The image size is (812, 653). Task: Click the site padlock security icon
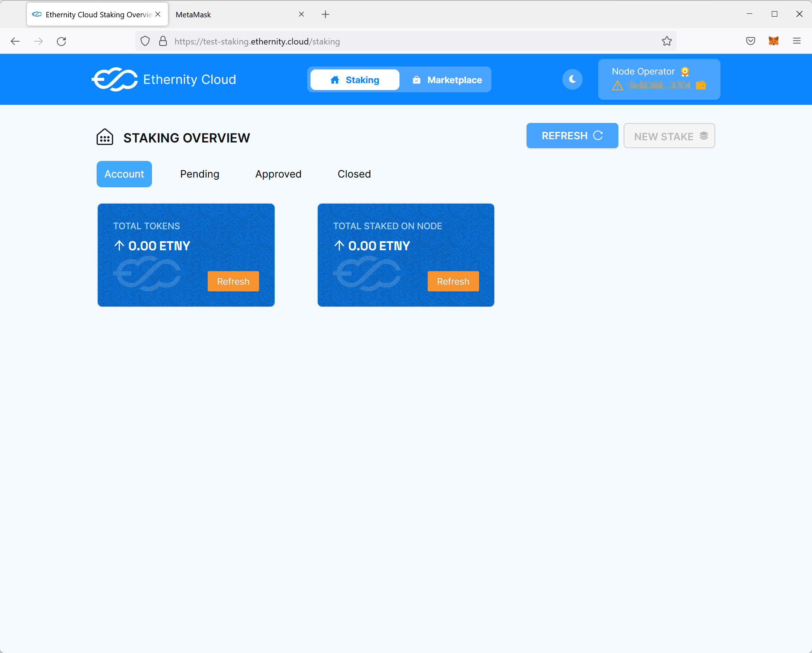[x=163, y=41]
